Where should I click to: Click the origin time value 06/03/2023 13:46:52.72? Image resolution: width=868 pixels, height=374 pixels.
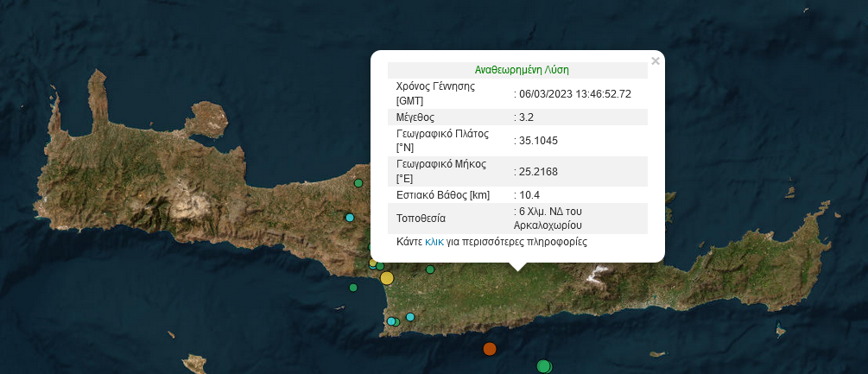pyautogui.click(x=574, y=94)
